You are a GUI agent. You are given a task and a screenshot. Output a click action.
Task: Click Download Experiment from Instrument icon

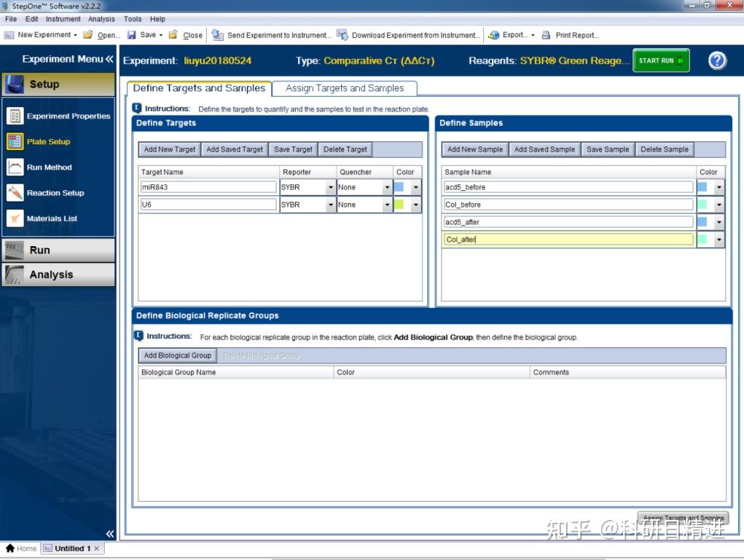[342, 35]
